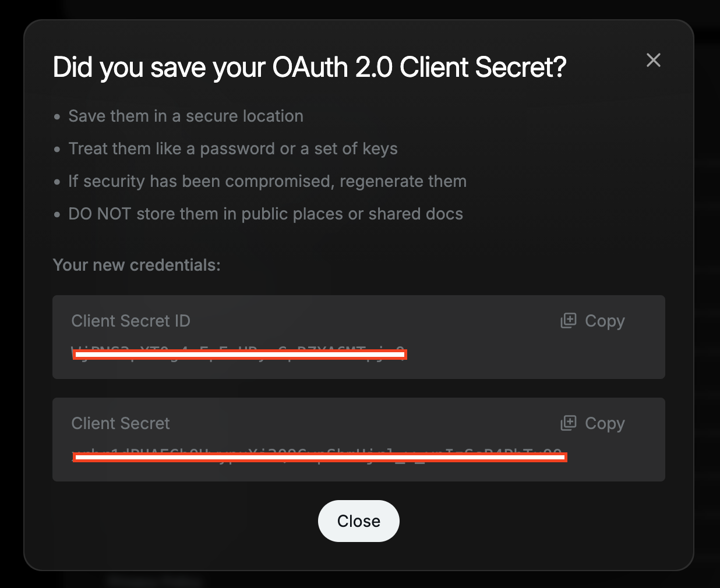Click the "Client Secret ID" field label

point(130,321)
